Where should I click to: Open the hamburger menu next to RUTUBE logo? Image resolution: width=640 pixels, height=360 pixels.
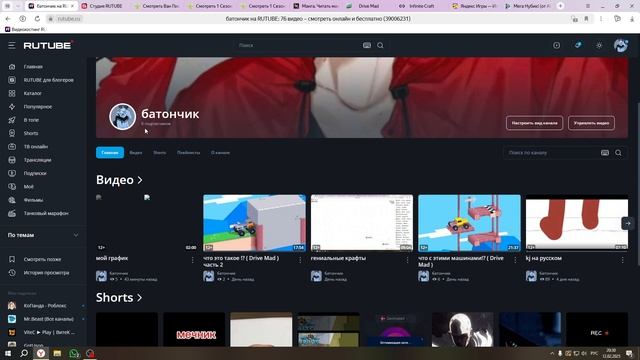(11, 45)
